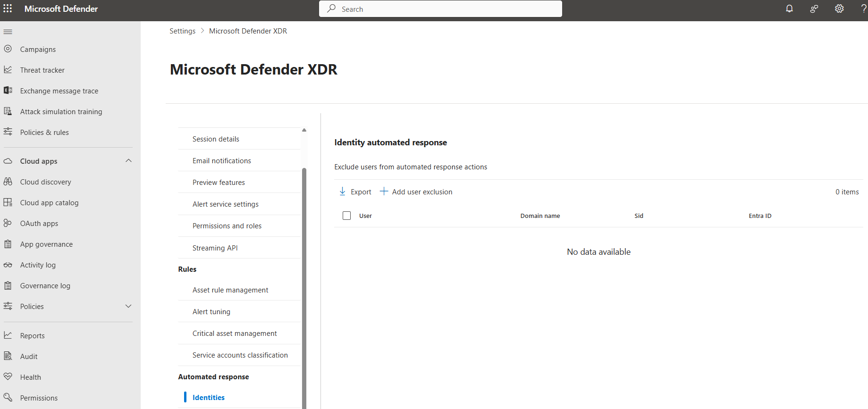Click Microsoft Defender XDR breadcrumb

pyautogui.click(x=248, y=31)
